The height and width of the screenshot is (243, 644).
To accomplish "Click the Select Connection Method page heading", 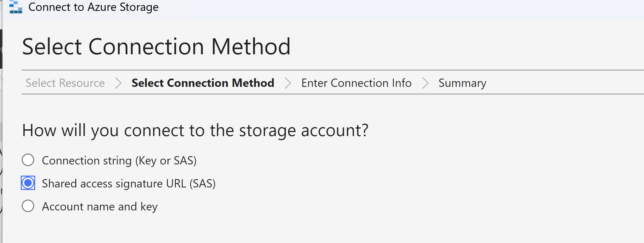I will [156, 46].
